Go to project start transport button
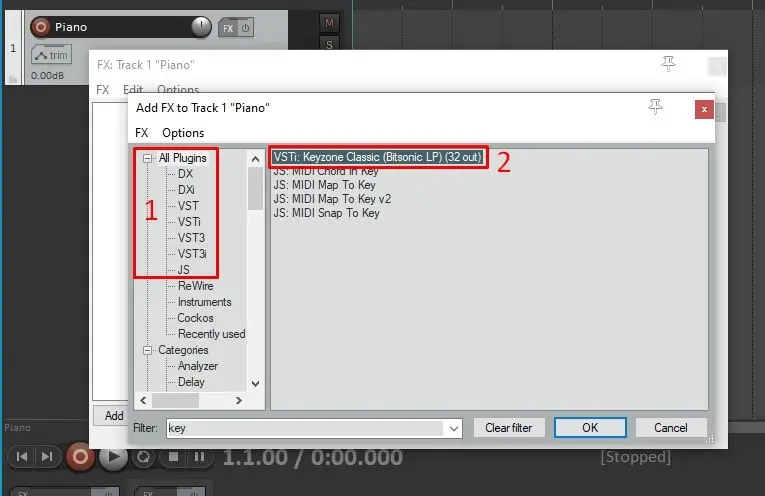The height and width of the screenshot is (496, 765). pos(21,456)
